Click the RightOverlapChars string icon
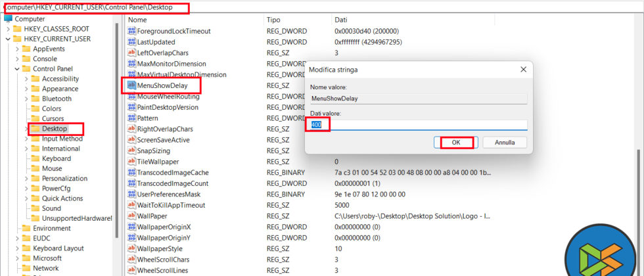 [131, 129]
